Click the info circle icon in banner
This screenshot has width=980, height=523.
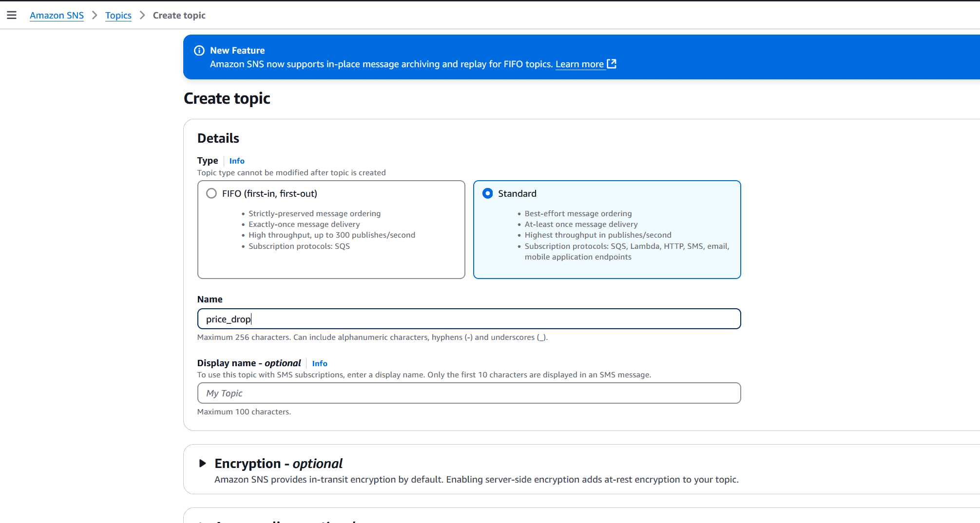199,51
